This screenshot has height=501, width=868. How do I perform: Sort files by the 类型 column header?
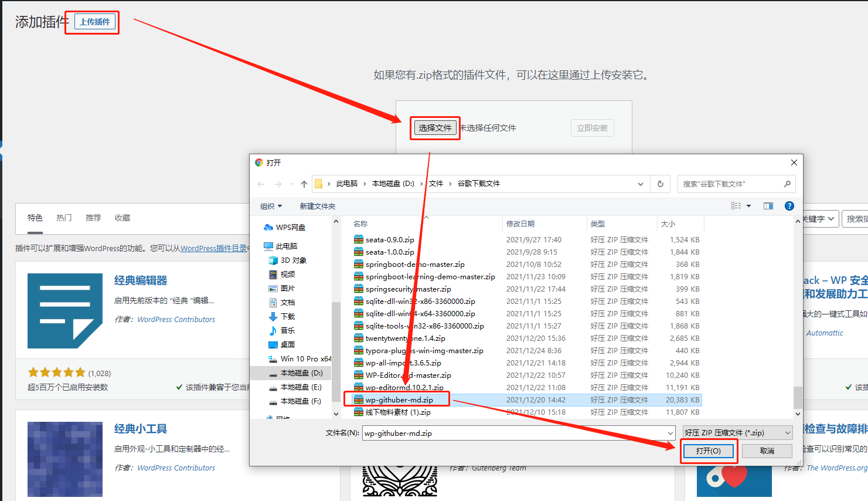622,224
